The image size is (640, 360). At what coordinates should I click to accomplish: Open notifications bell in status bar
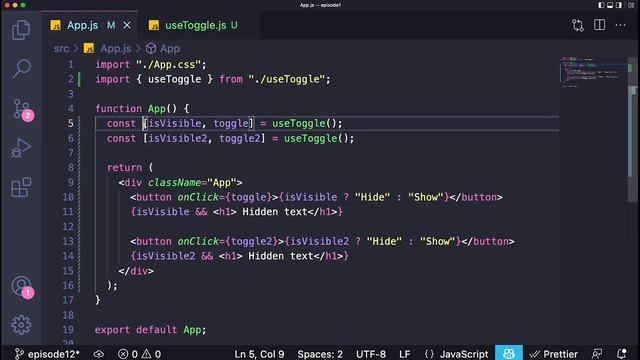point(622,354)
